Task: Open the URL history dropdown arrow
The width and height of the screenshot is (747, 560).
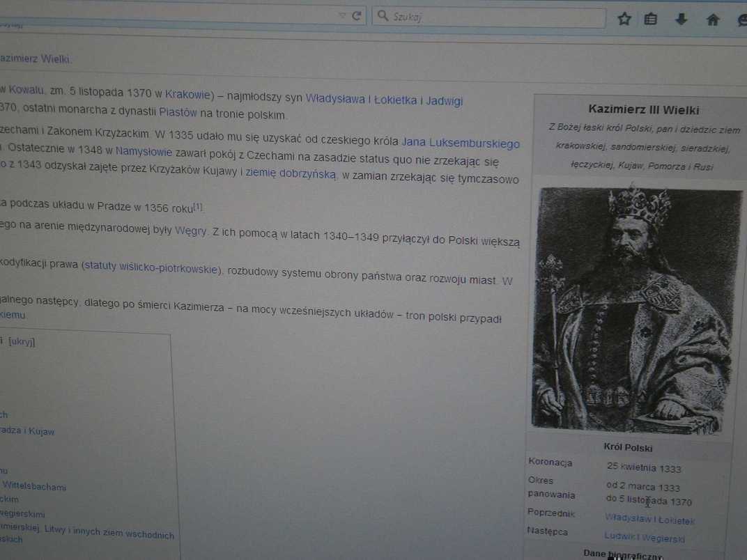Action: pos(341,16)
